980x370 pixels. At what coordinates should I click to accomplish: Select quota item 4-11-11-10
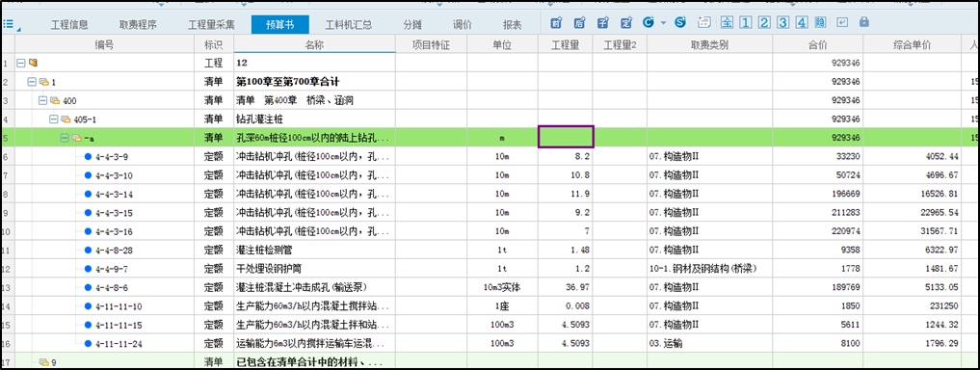click(119, 306)
